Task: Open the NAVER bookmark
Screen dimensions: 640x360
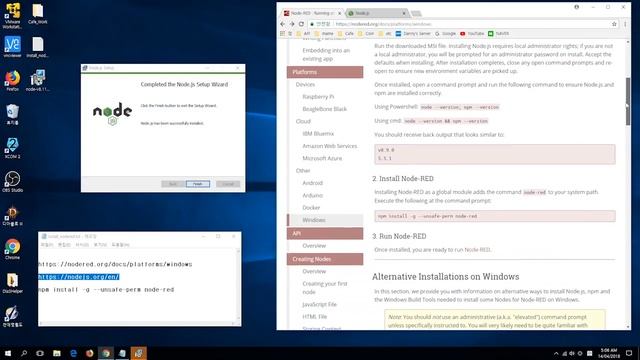Action: [x=499, y=33]
